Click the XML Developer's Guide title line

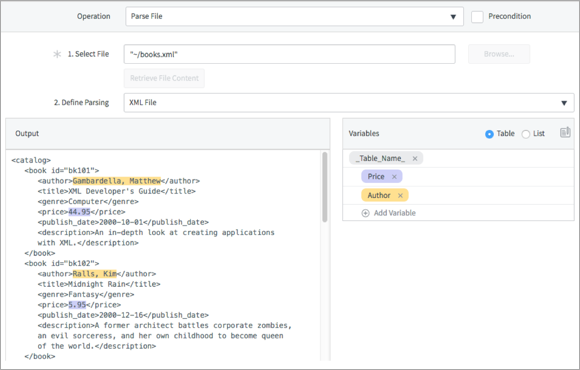[117, 191]
